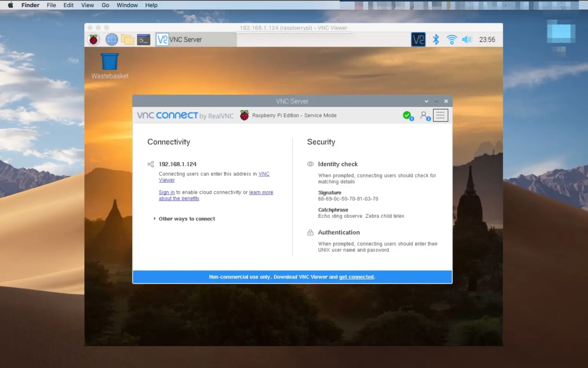The width and height of the screenshot is (588, 368).
Task: Click the Security heading
Action: pyautogui.click(x=321, y=142)
